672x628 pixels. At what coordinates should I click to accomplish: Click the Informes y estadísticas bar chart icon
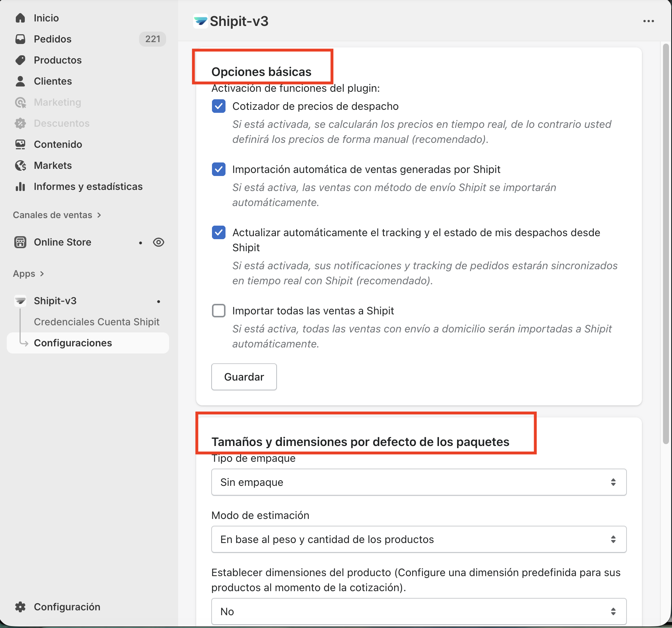tap(20, 187)
